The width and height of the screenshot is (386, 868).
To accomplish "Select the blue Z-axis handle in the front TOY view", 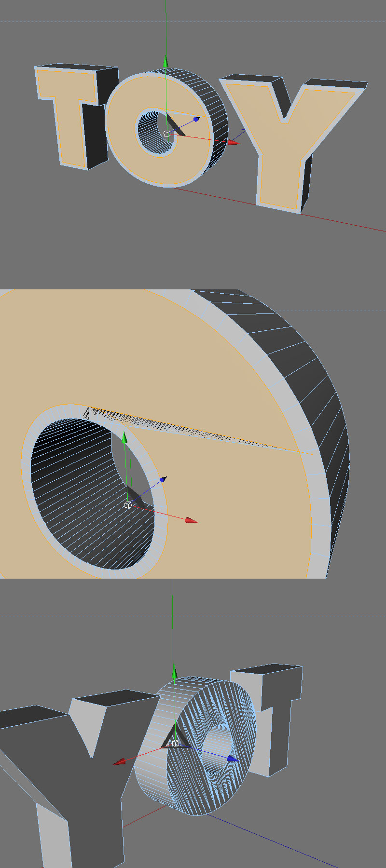I will click(196, 119).
